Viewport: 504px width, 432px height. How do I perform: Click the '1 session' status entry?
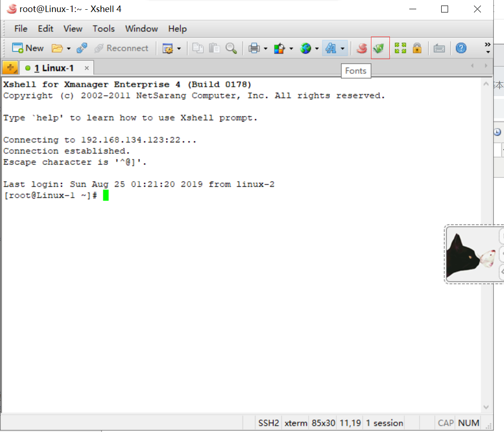(384, 423)
